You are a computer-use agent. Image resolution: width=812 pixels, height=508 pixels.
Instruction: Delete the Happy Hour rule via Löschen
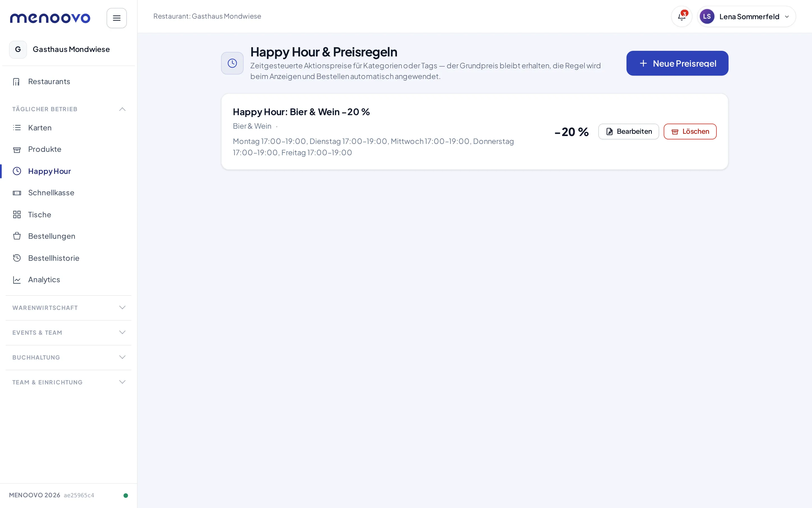point(690,131)
